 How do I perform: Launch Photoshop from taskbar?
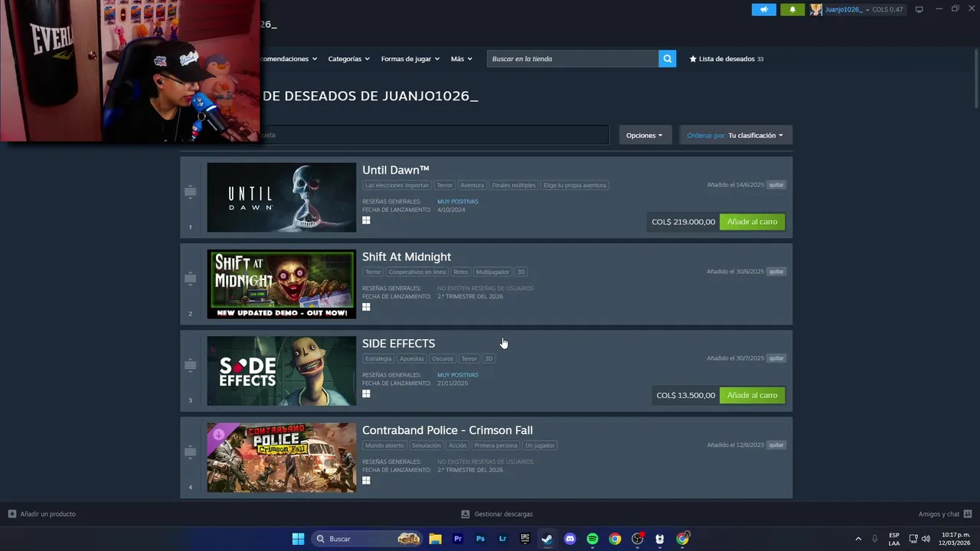[480, 539]
